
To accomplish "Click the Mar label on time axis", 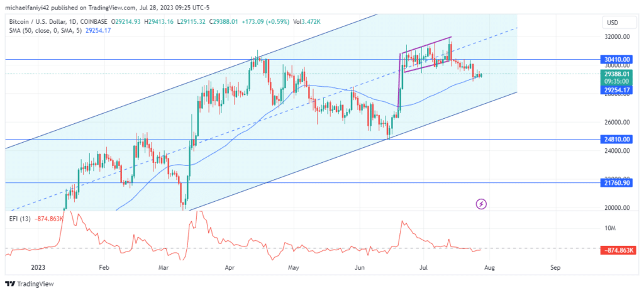I will [x=164, y=268].
